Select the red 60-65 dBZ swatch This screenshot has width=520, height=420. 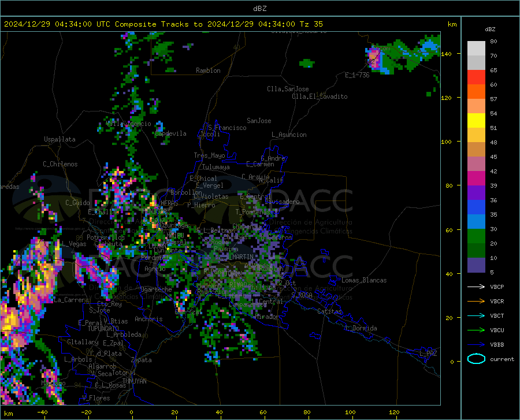(476, 77)
